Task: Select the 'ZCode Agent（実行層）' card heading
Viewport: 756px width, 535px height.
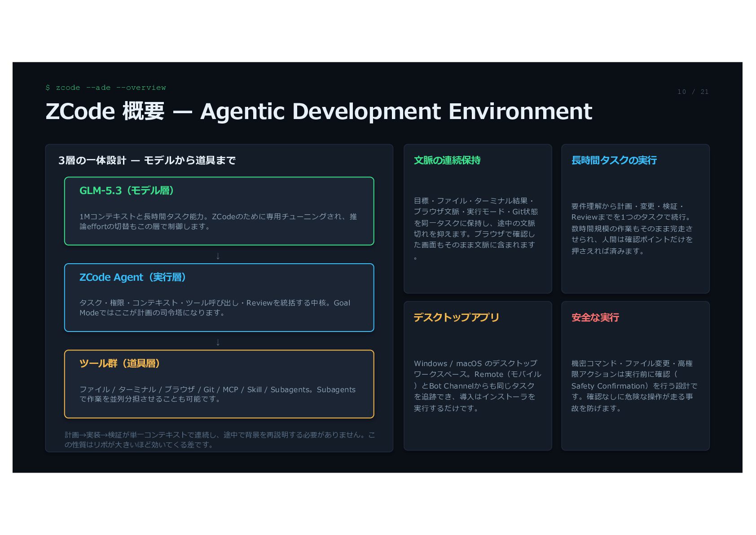Action: pos(132,277)
